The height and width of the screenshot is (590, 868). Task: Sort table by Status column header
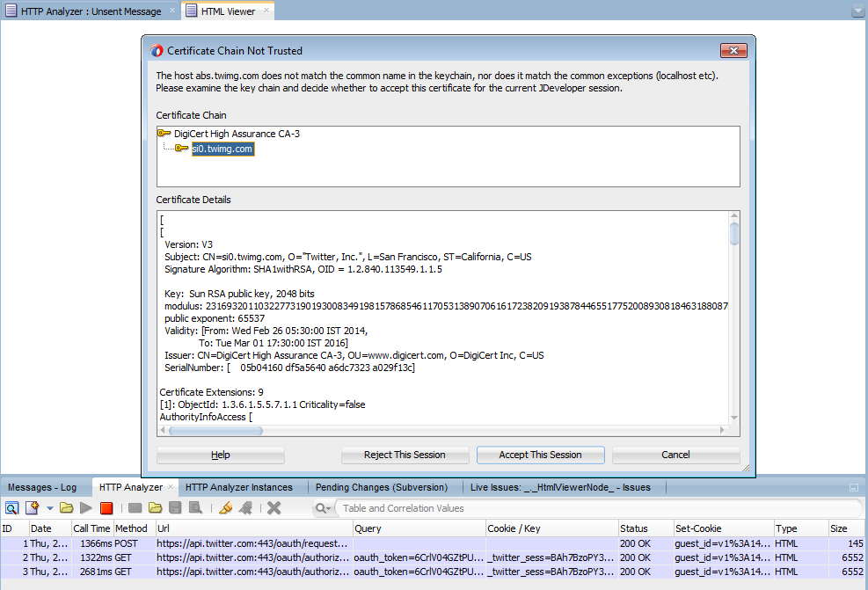[646, 528]
